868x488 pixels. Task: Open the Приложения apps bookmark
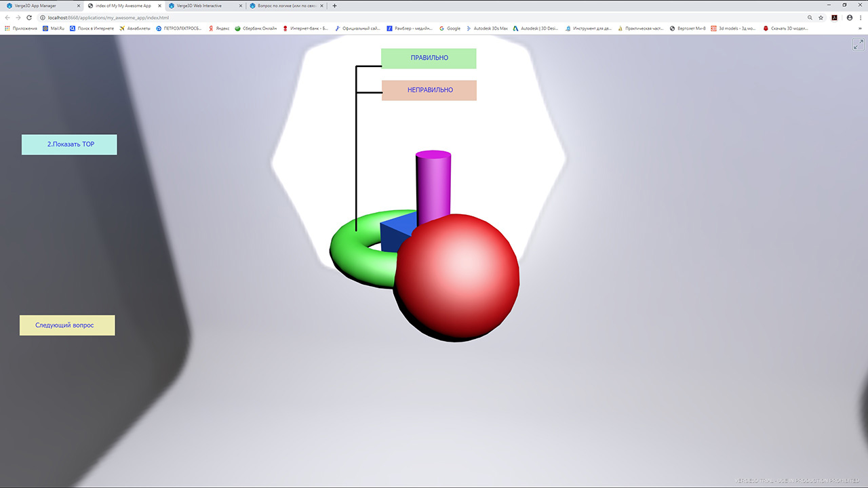[20, 28]
